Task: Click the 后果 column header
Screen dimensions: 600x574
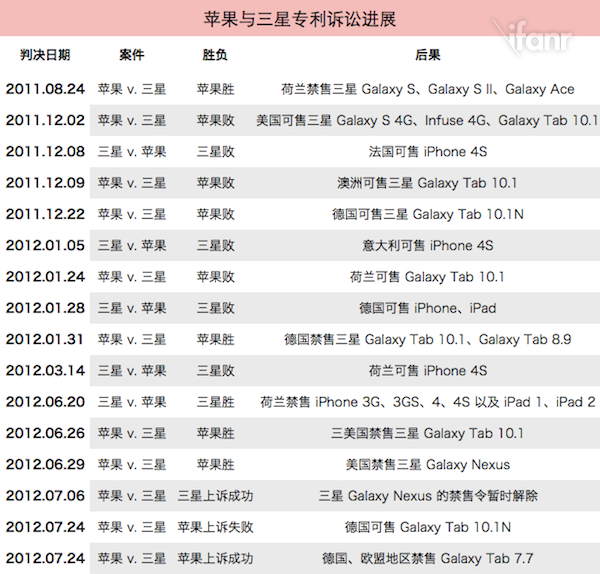Action: point(427,54)
